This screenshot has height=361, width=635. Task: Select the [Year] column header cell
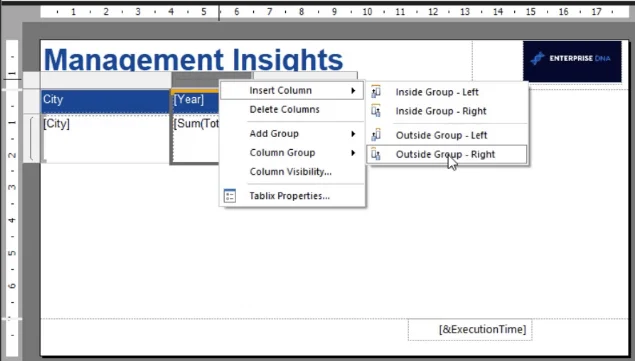[x=195, y=101]
